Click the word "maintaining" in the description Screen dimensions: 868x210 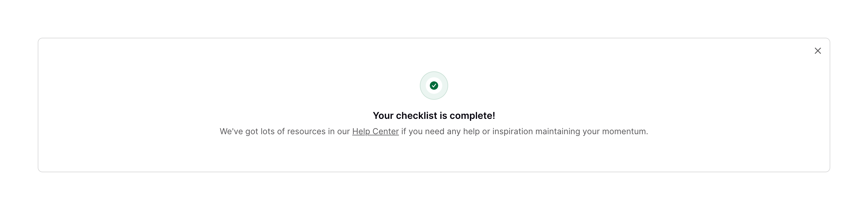click(x=558, y=132)
